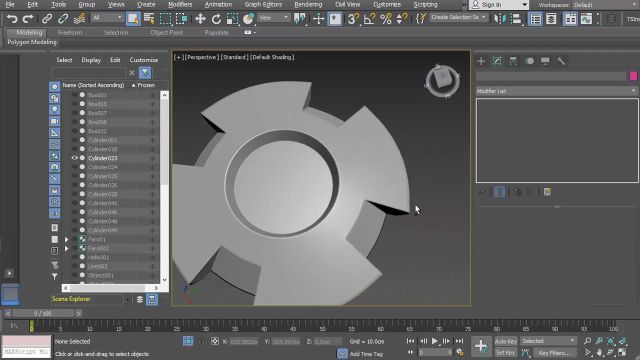Click the Redo arrow icon
The width and height of the screenshot is (640, 360).
click(x=27, y=19)
